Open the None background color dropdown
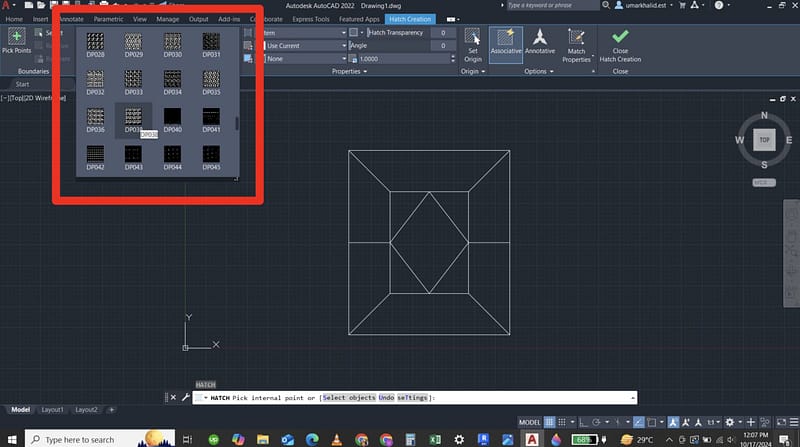The width and height of the screenshot is (800, 447). click(x=302, y=59)
